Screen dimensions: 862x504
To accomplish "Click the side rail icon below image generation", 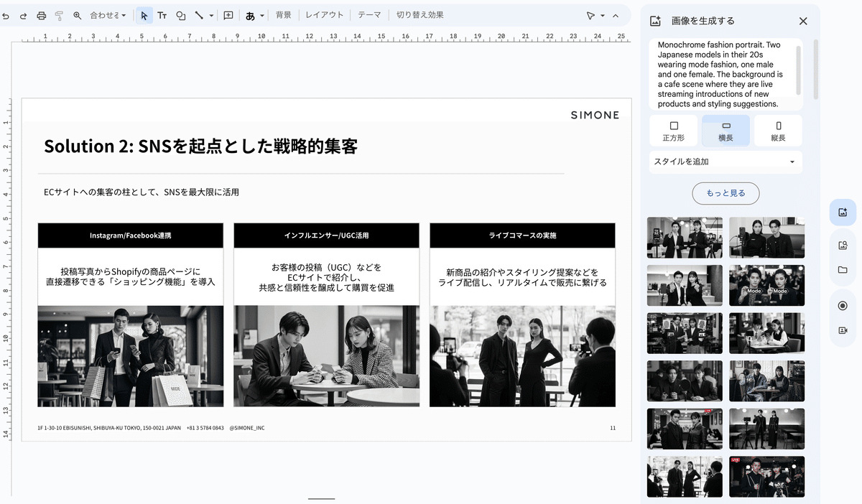I will (843, 246).
